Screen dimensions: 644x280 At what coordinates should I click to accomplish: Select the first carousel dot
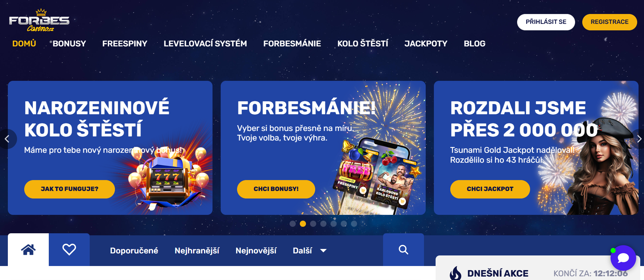pos(293,224)
